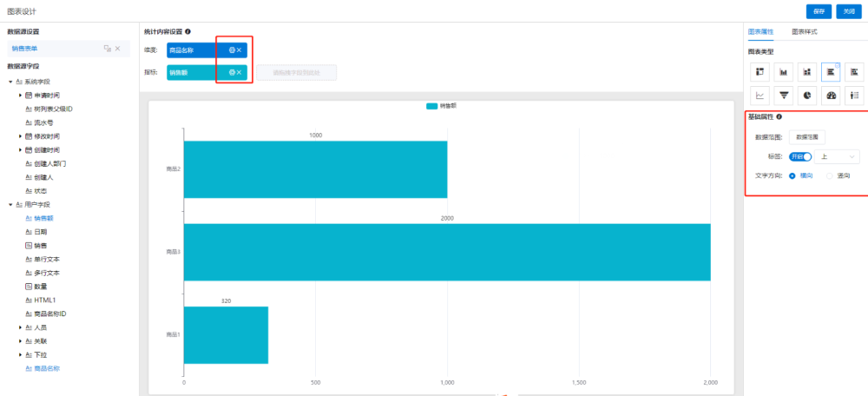Open the label position dropdown showing 上
This screenshot has height=396, width=868.
click(838, 156)
